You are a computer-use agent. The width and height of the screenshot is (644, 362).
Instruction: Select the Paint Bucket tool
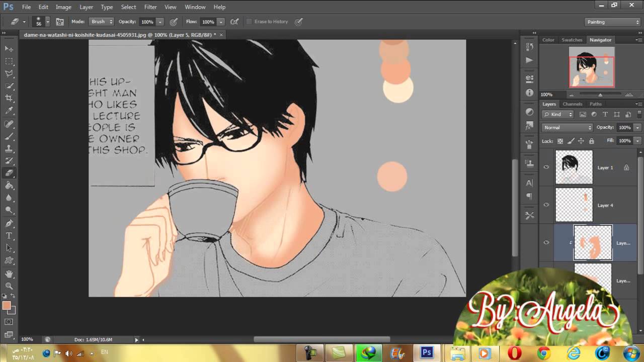click(x=9, y=186)
